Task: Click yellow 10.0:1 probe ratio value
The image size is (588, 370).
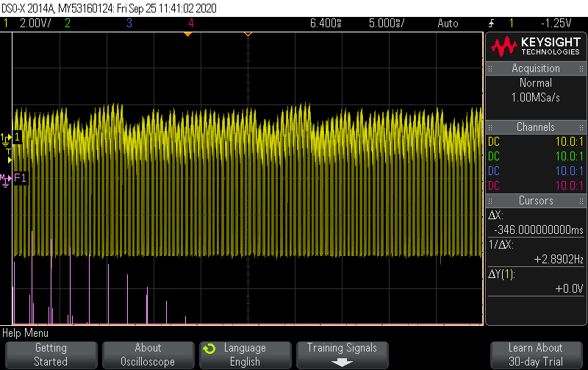Action: coord(569,142)
